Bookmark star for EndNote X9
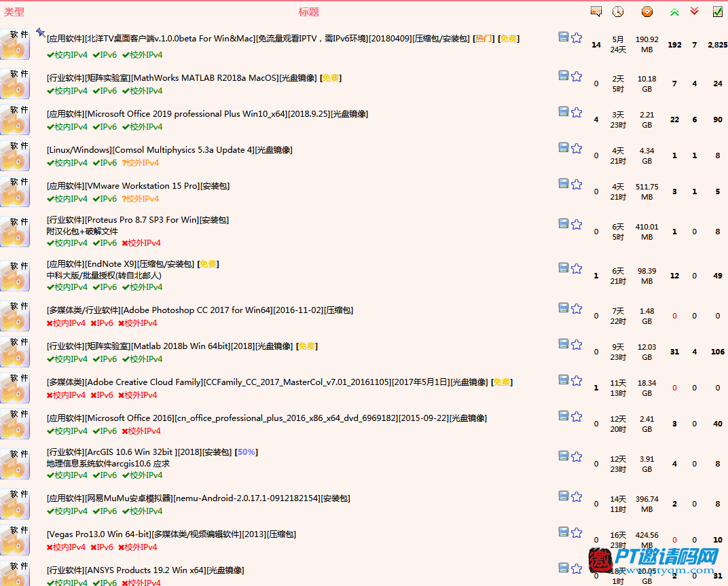The width and height of the screenshot is (728, 586). pyautogui.click(x=577, y=268)
